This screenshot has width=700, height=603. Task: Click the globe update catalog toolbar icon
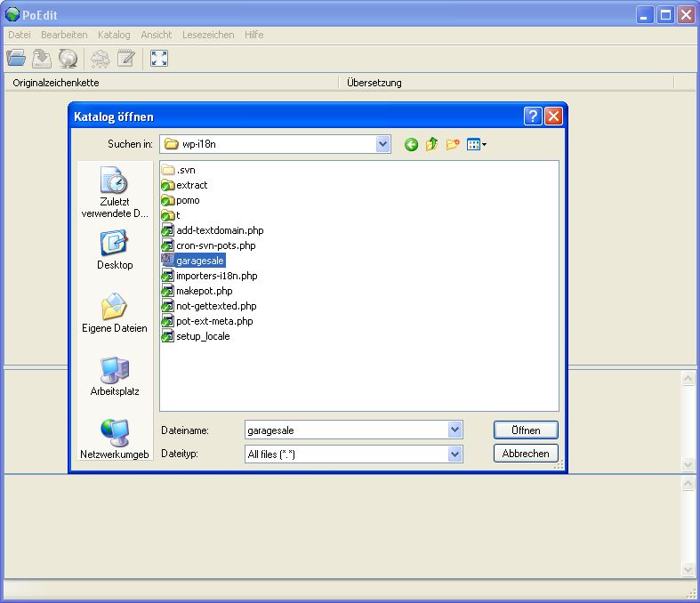tap(68, 59)
